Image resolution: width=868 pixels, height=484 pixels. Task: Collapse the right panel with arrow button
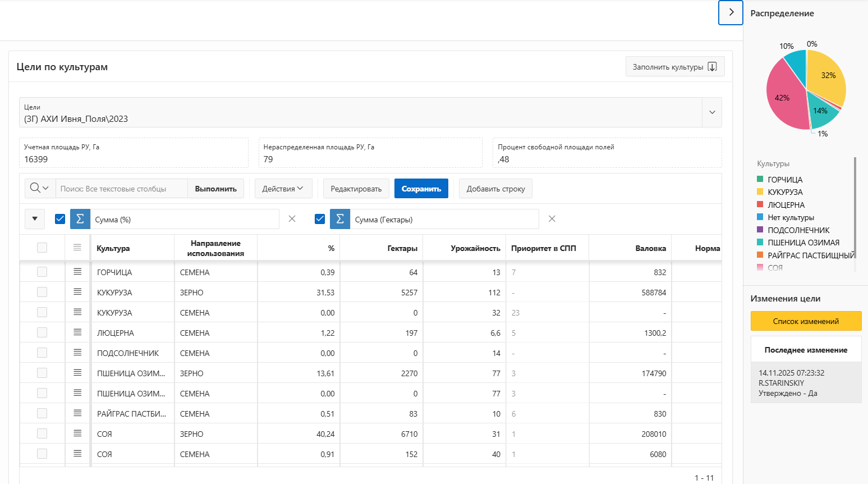pyautogui.click(x=731, y=12)
